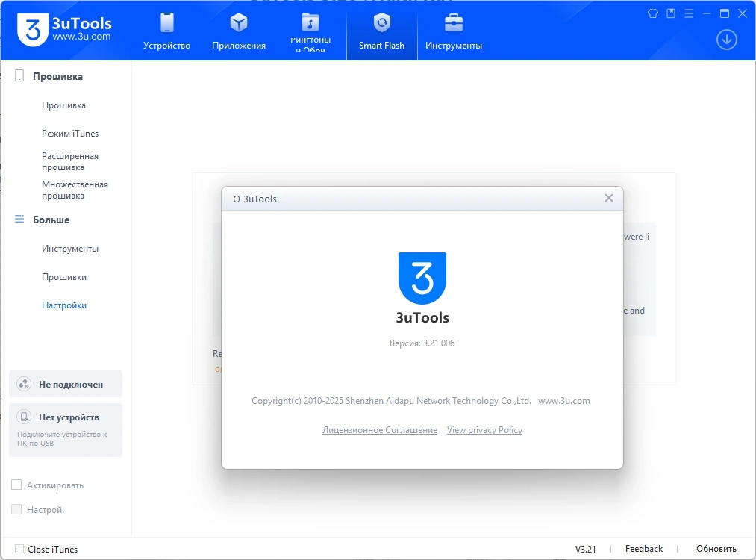Select Режим iTunes in sidebar
Image resolution: width=756 pixels, height=560 pixels.
tap(70, 134)
